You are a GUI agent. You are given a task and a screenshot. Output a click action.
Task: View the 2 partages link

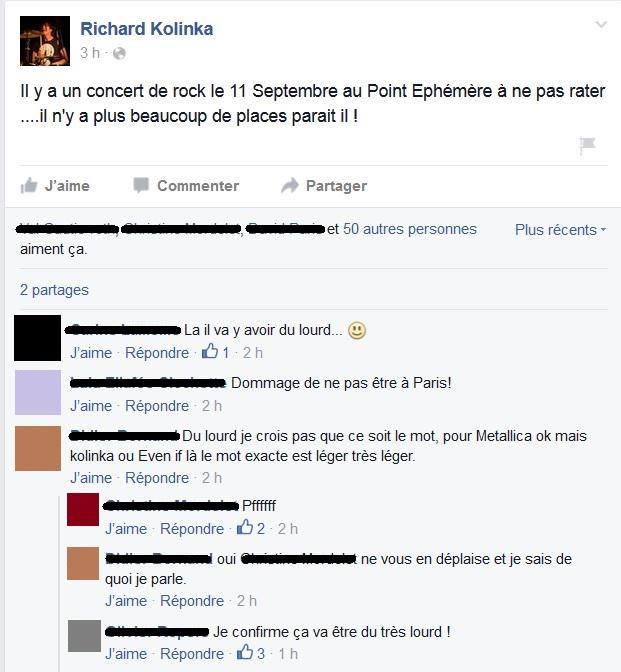(54, 290)
